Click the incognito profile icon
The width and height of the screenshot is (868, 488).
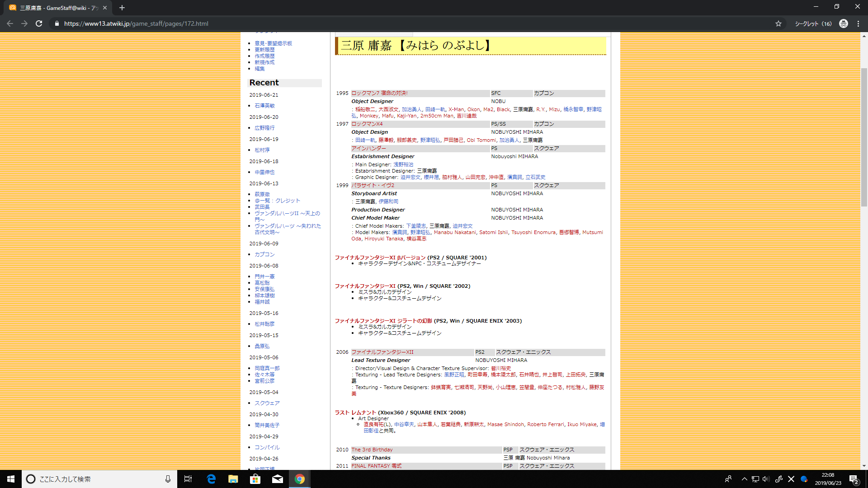(844, 23)
